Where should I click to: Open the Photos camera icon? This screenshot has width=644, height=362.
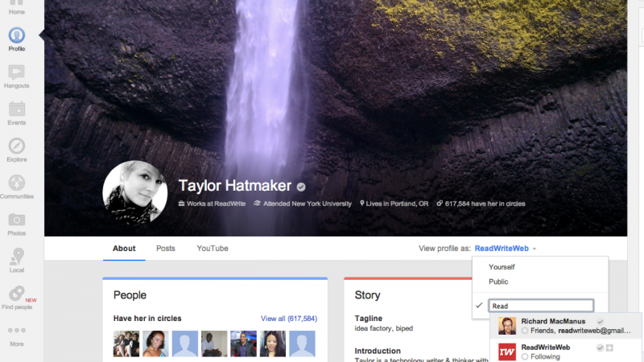point(16,220)
